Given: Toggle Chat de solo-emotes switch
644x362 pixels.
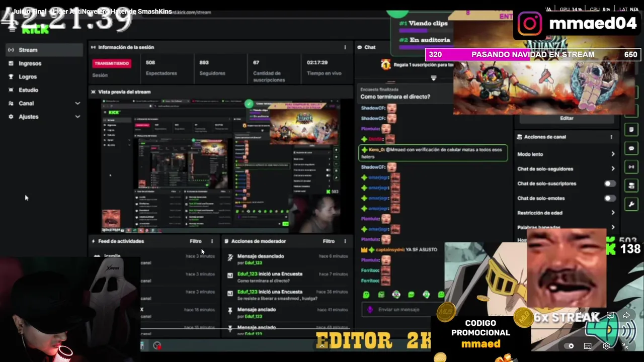Looking at the screenshot, I should pos(609,198).
